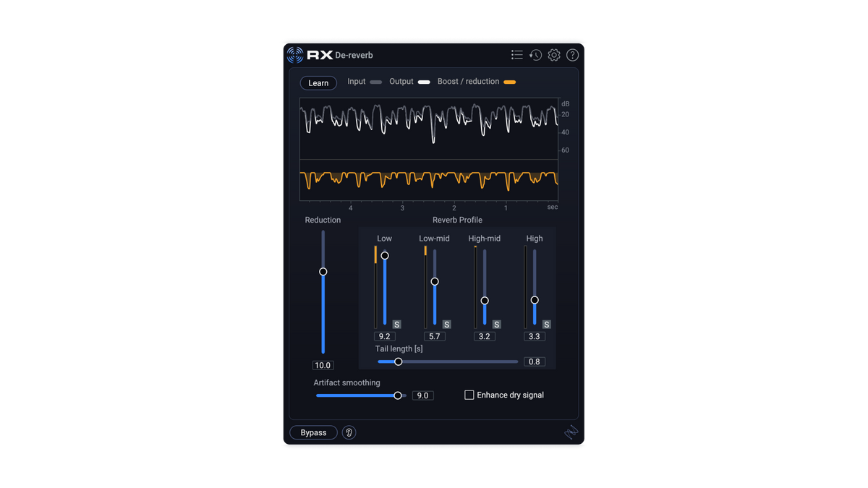Click the Bypass button
This screenshot has width=868, height=488.
(x=313, y=432)
